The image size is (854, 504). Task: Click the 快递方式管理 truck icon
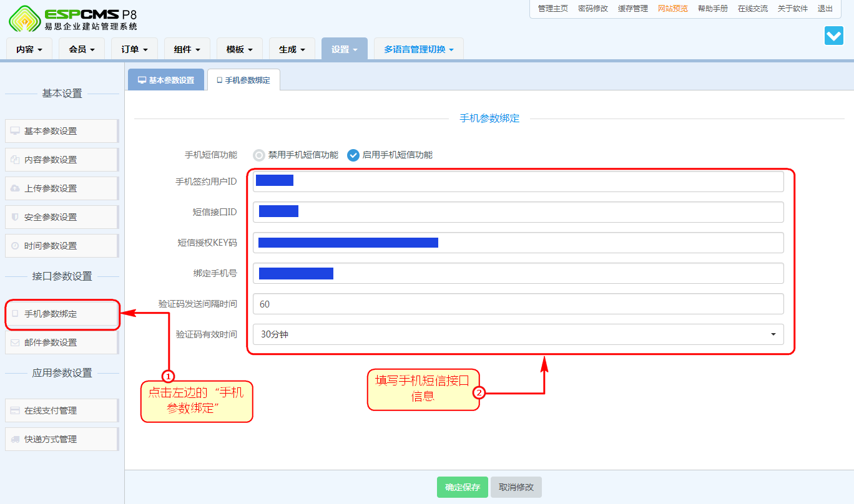click(x=16, y=439)
